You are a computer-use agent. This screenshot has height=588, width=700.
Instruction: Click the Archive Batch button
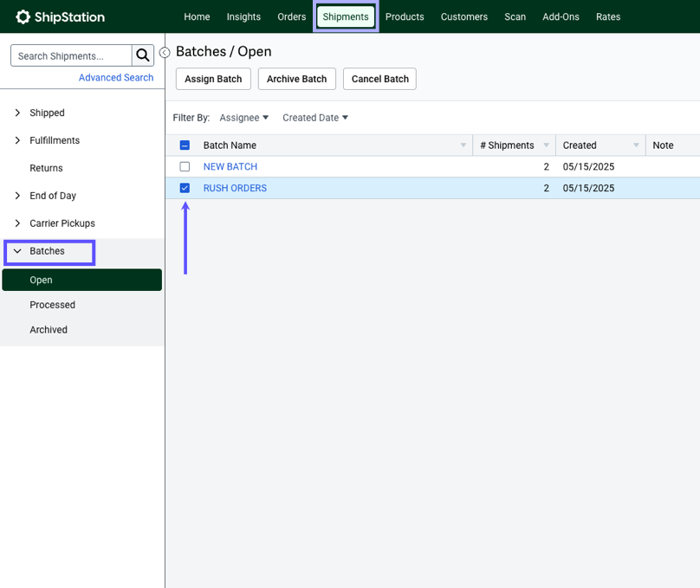coord(297,79)
